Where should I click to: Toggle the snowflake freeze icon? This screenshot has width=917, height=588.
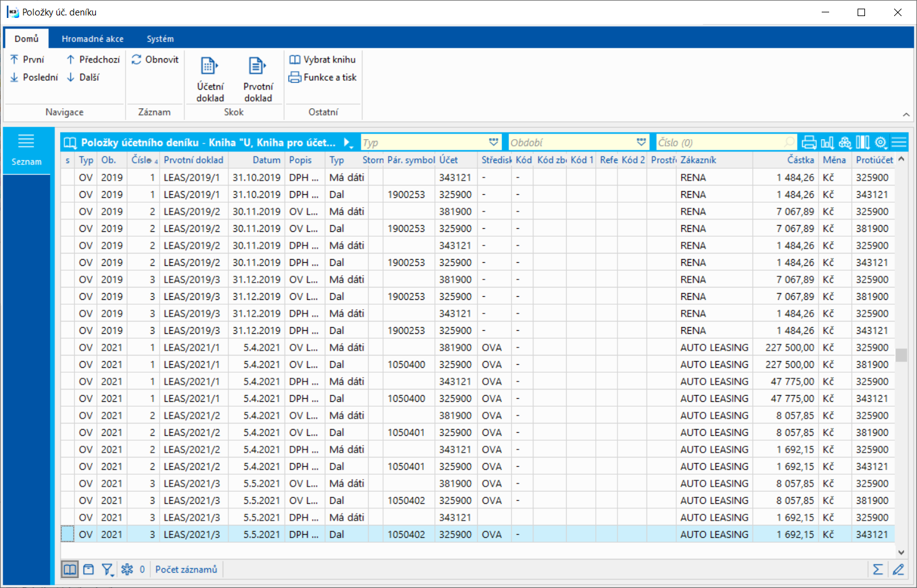(127, 569)
